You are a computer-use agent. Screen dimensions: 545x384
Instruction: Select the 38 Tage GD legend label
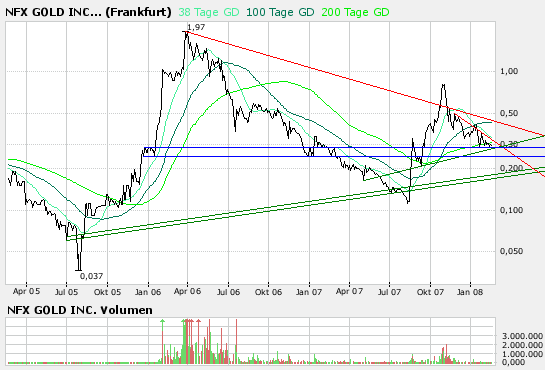tap(209, 12)
